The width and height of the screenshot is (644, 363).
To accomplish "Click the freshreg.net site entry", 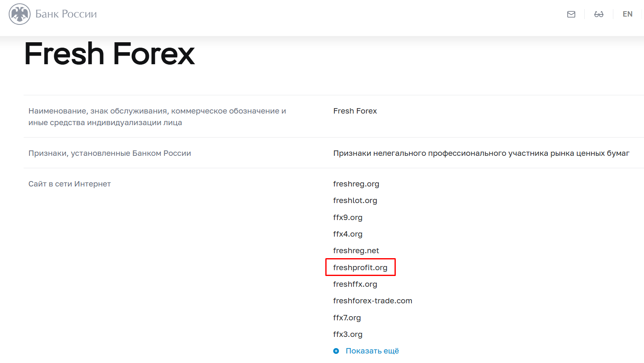I will pos(356,251).
